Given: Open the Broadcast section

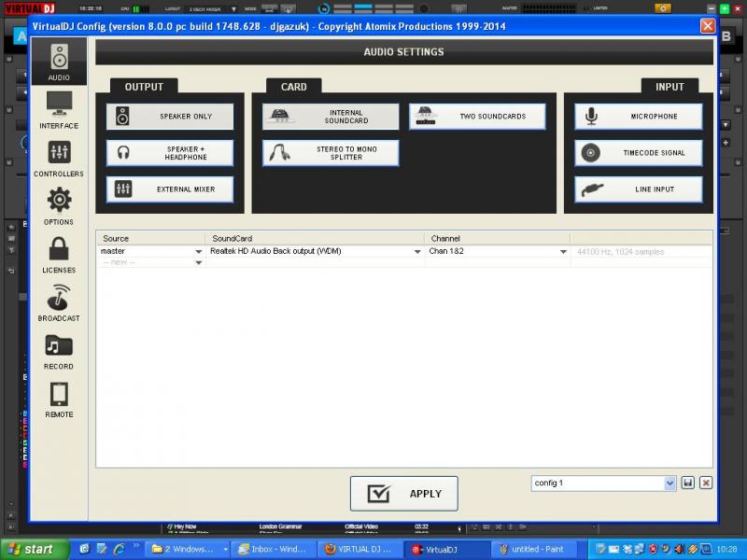Looking at the screenshot, I should (59, 302).
